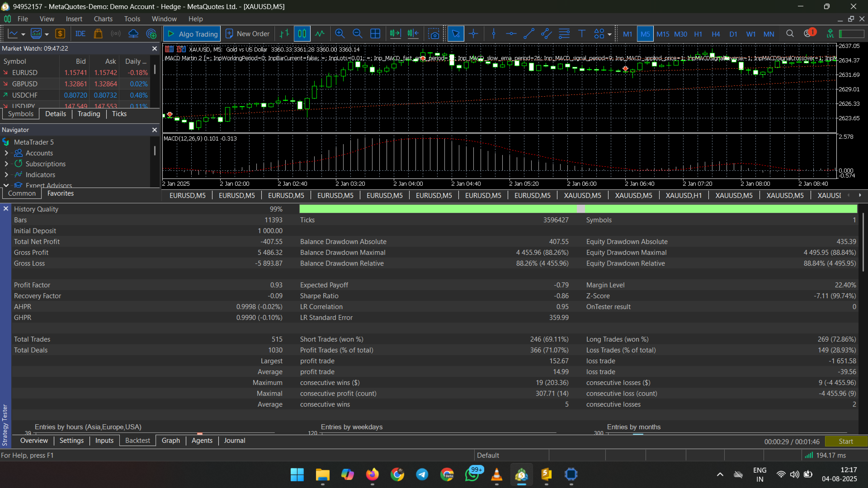Switch chart to candlesticks style

pos(302,34)
